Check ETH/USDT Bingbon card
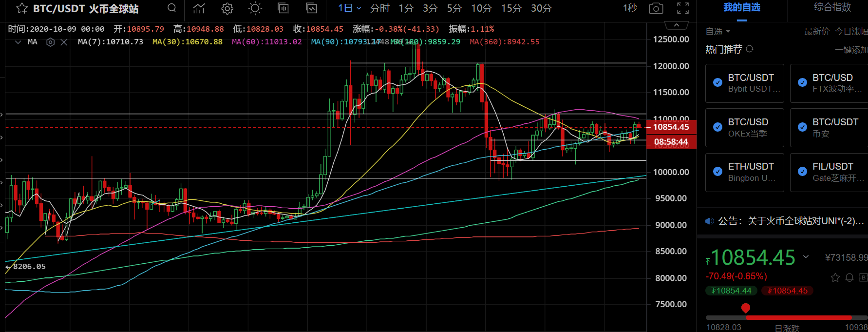868x332 pixels. 744,172
